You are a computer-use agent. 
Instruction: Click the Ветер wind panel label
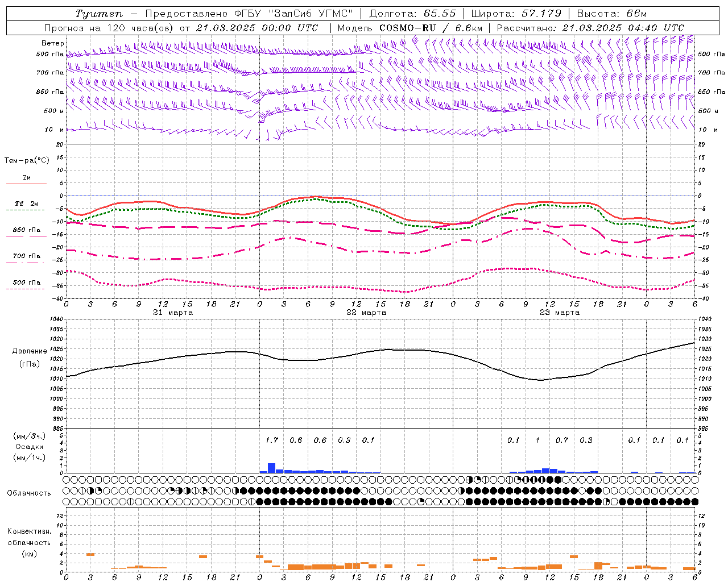53,43
